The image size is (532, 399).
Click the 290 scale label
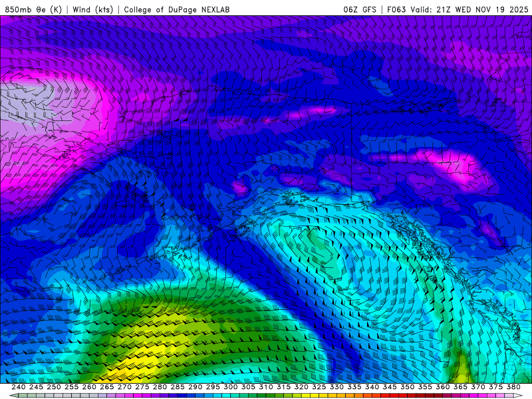pos(195,387)
